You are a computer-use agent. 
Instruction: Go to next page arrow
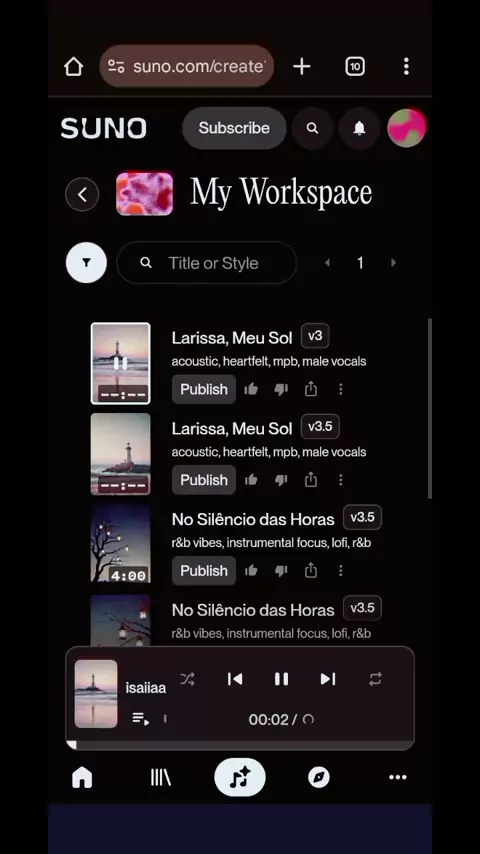[x=393, y=263]
